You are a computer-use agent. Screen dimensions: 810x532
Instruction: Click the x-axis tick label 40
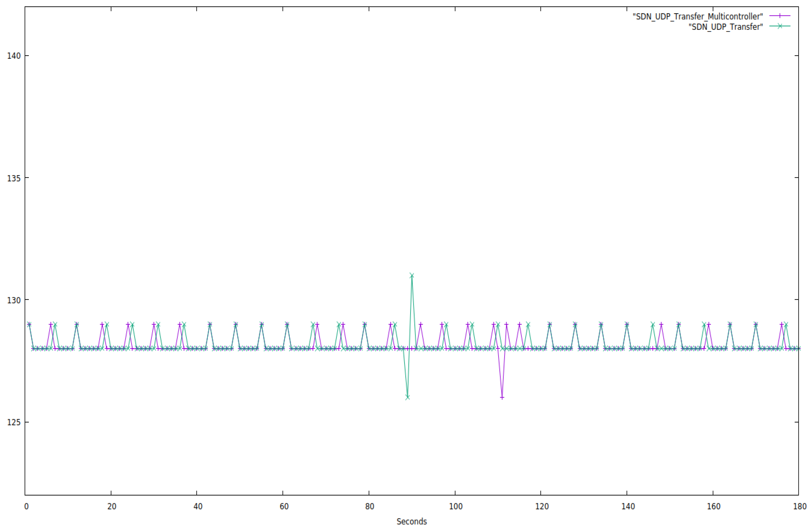(x=198, y=506)
